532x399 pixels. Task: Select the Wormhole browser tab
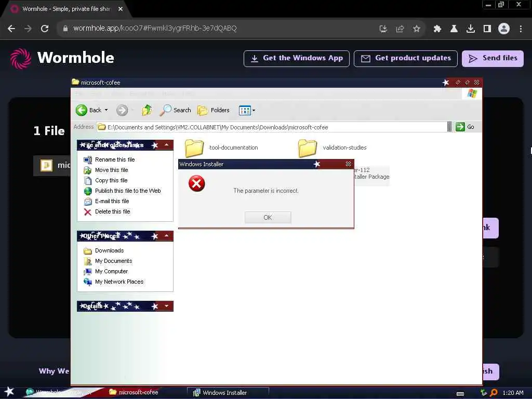(66, 9)
